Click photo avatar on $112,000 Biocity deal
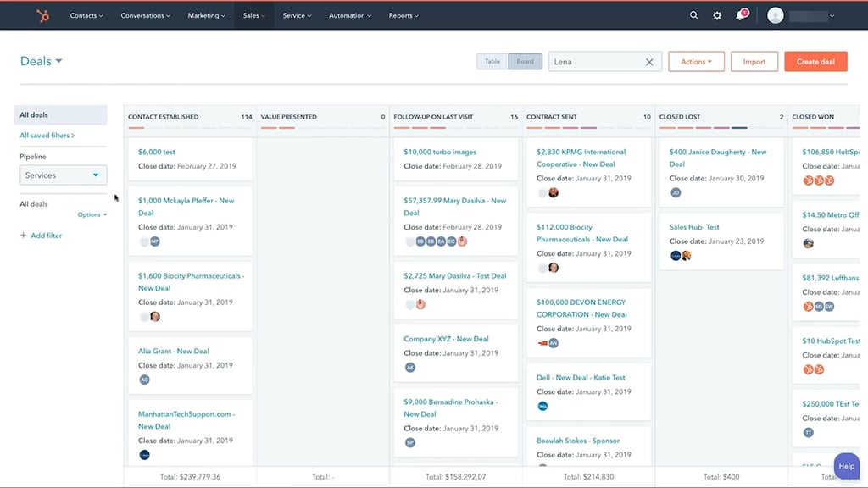This screenshot has height=488, width=868. 554,268
